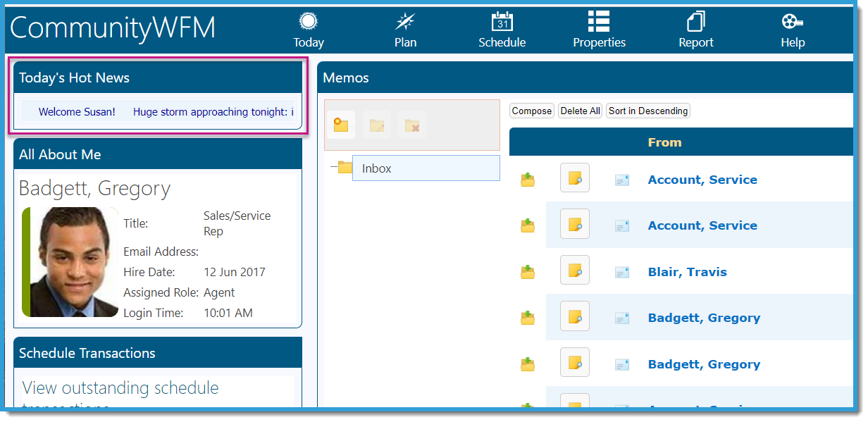This screenshot has height=422, width=868.
Task: Click envelope icon in second Badgett, Gregory row
Action: [622, 365]
